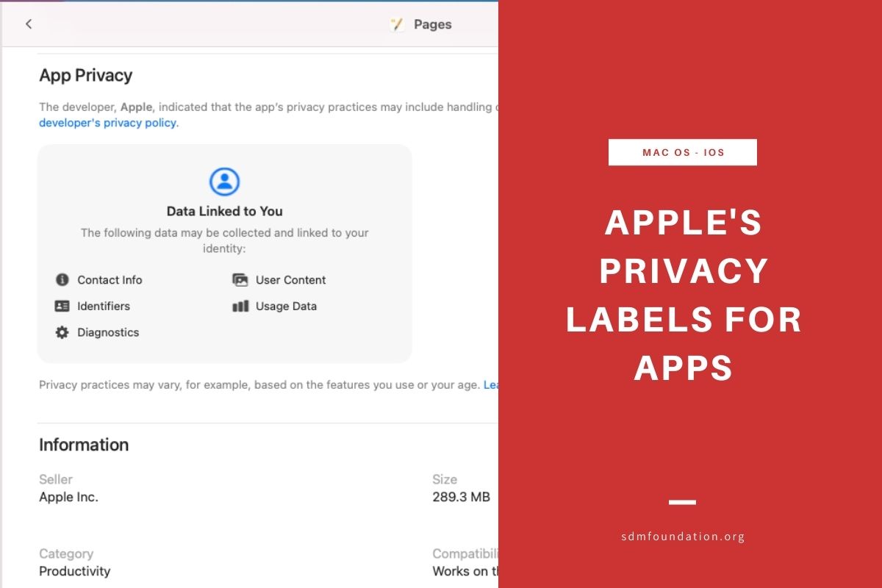The width and height of the screenshot is (882, 588).
Task: Click the Diagnostics gear icon
Action: (x=62, y=332)
